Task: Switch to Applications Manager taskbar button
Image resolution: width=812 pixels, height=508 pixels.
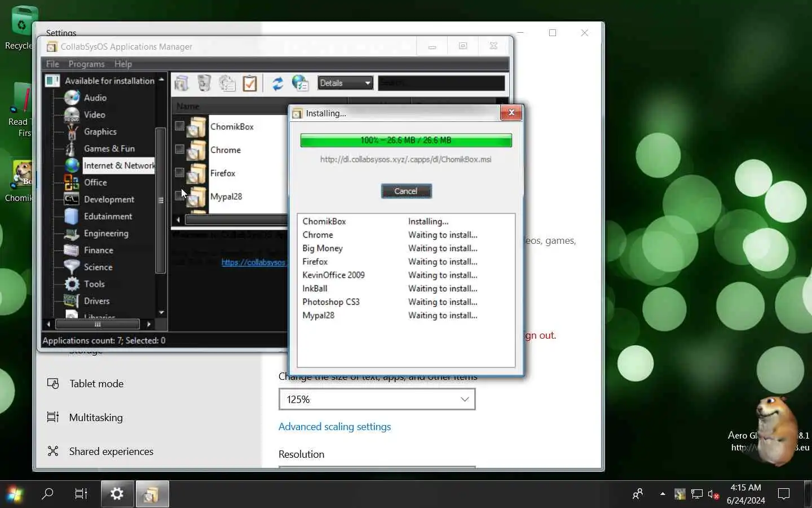Action: 152,494
